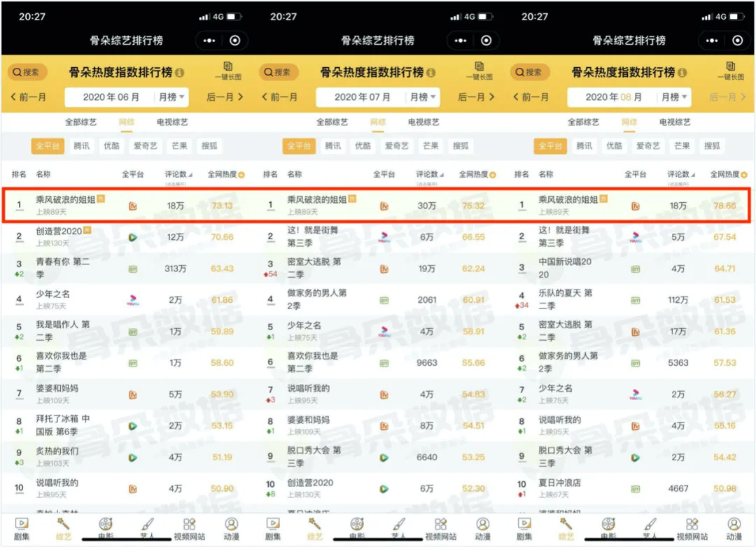Select the 芒果 filter in the 08月 screen
756x547 pixels.
pos(682,146)
